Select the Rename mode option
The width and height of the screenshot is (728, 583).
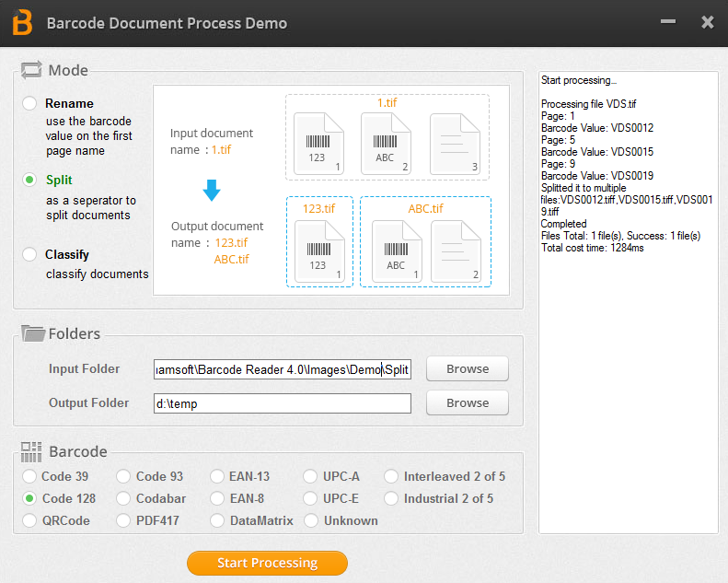coord(30,104)
